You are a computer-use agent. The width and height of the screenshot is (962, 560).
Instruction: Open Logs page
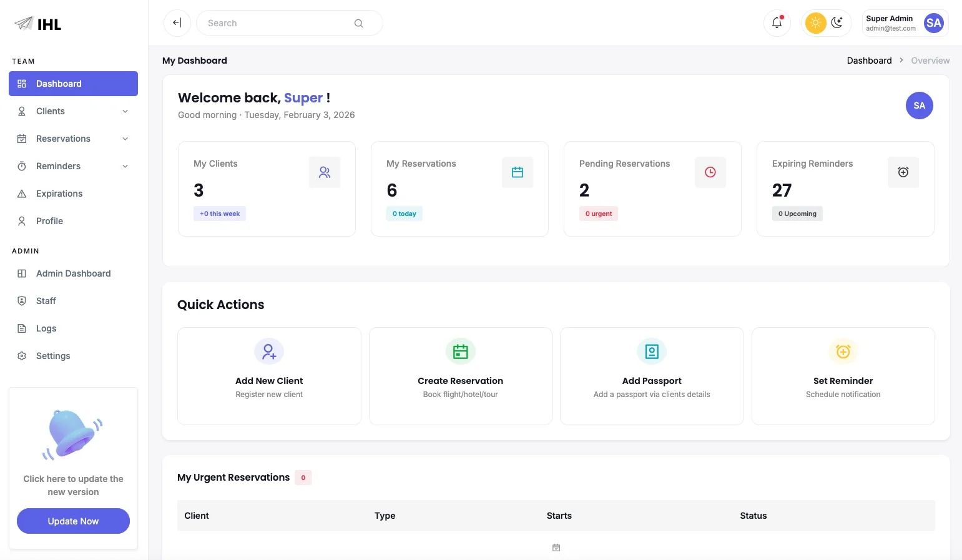[x=73, y=328]
